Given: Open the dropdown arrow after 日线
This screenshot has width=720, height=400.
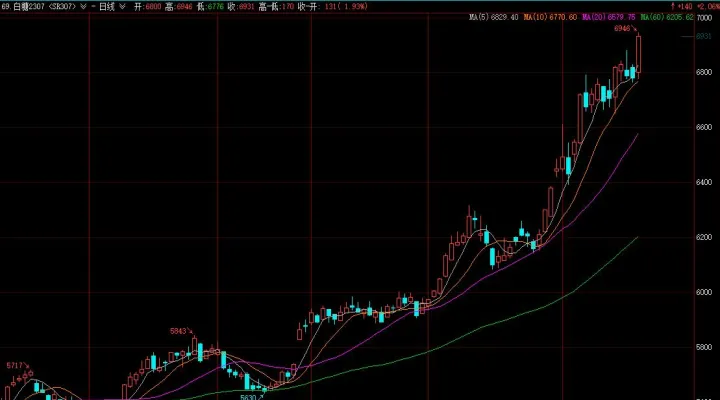Looking at the screenshot, I should tap(122, 6).
